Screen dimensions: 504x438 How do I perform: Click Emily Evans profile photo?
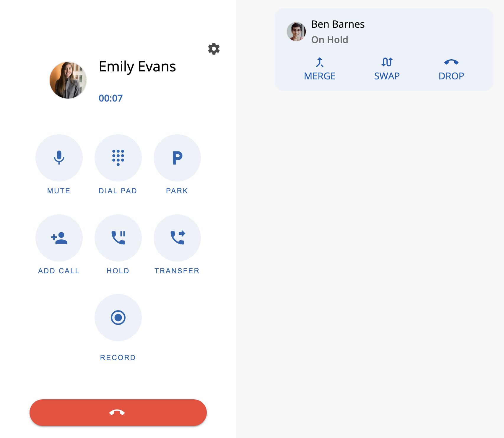68,80
